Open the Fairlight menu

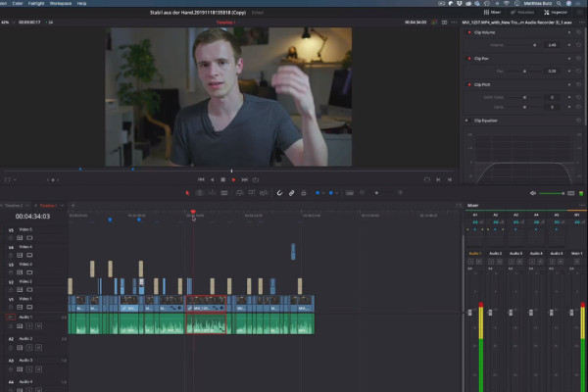(36, 3)
